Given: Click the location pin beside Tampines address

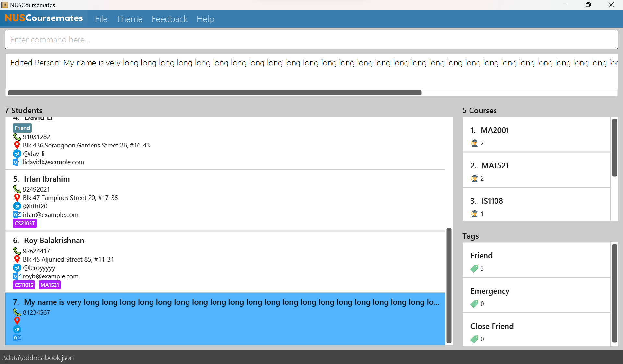Looking at the screenshot, I should 17,197.
